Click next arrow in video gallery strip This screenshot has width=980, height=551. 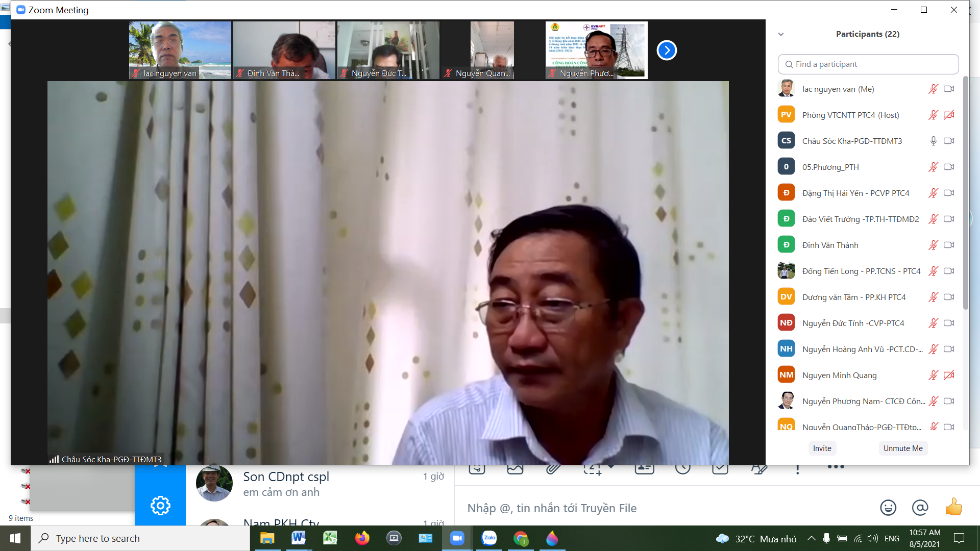tap(667, 50)
